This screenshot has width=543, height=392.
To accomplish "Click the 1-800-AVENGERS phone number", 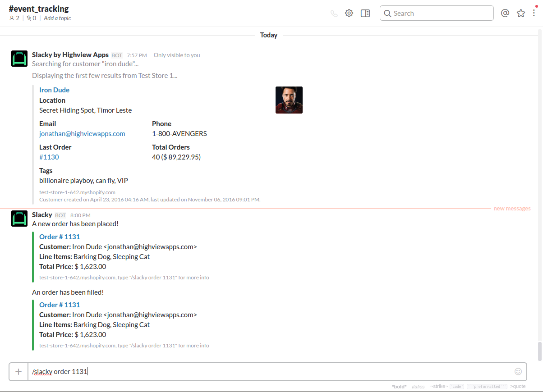I will point(179,134).
